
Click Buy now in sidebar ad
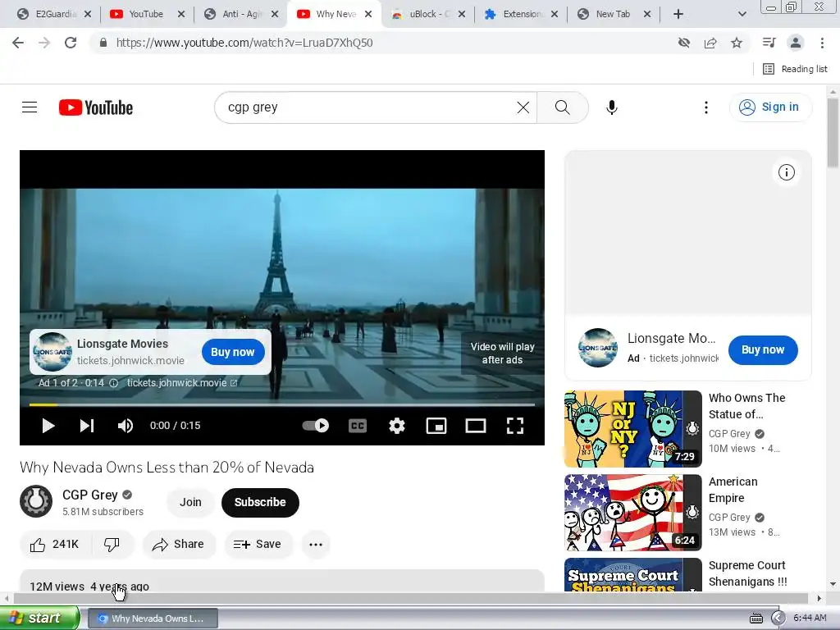(x=763, y=349)
